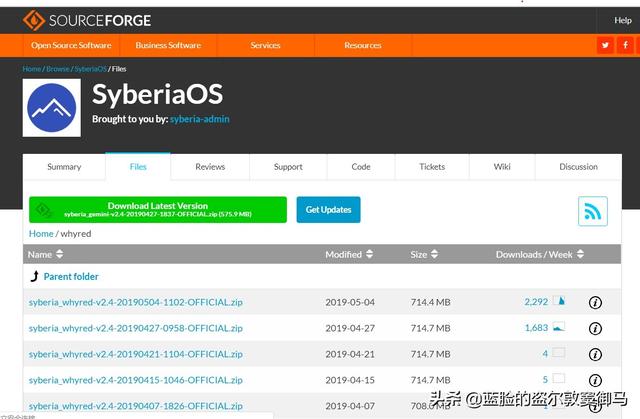The width and height of the screenshot is (640, 419).
Task: Sort the file list by Name
Action: pos(45,254)
